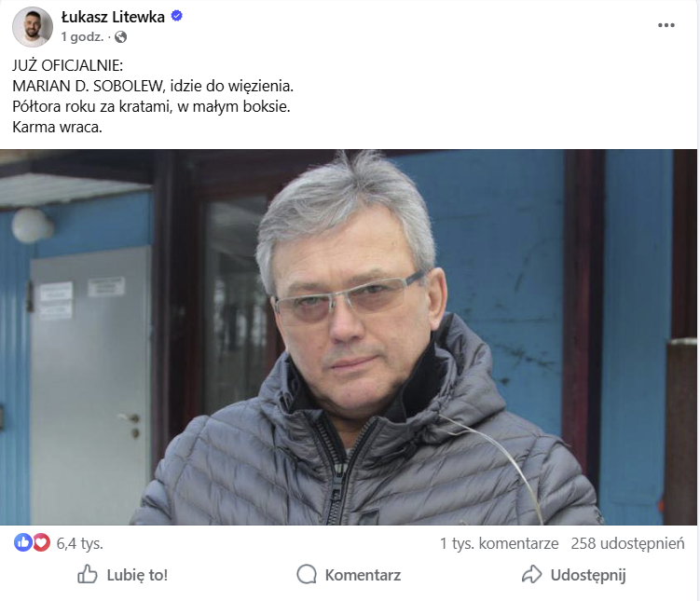
Task: Click the blue verified badge icon
Action: click(x=177, y=16)
